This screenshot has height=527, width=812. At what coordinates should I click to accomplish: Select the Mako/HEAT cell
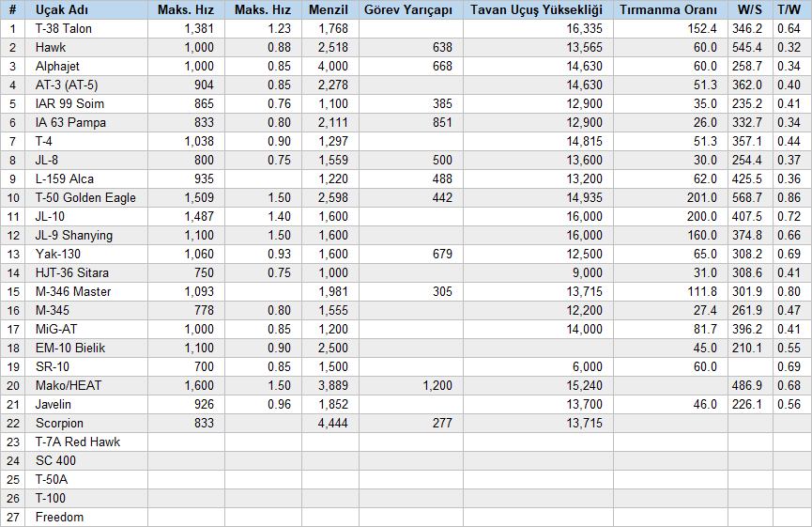point(86,385)
